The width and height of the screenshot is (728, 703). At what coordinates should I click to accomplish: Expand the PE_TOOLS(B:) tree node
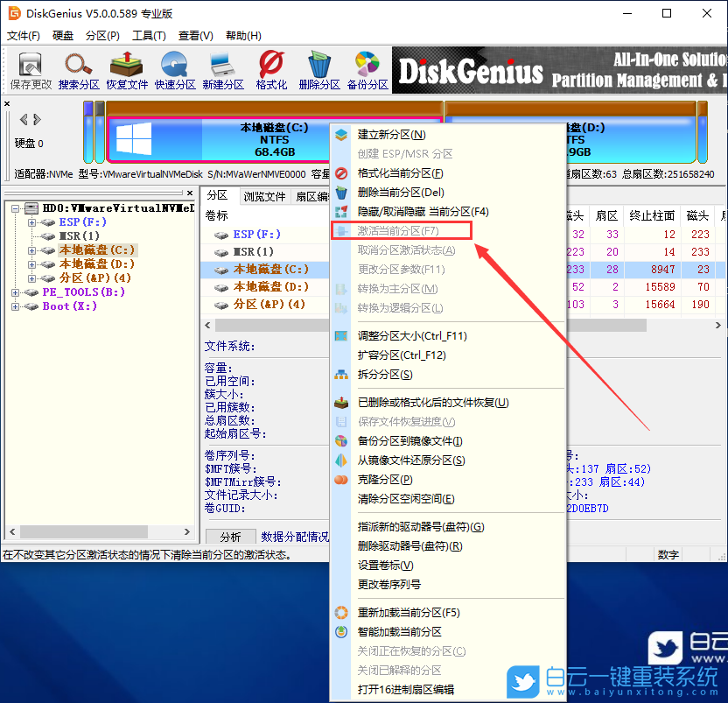click(15, 292)
